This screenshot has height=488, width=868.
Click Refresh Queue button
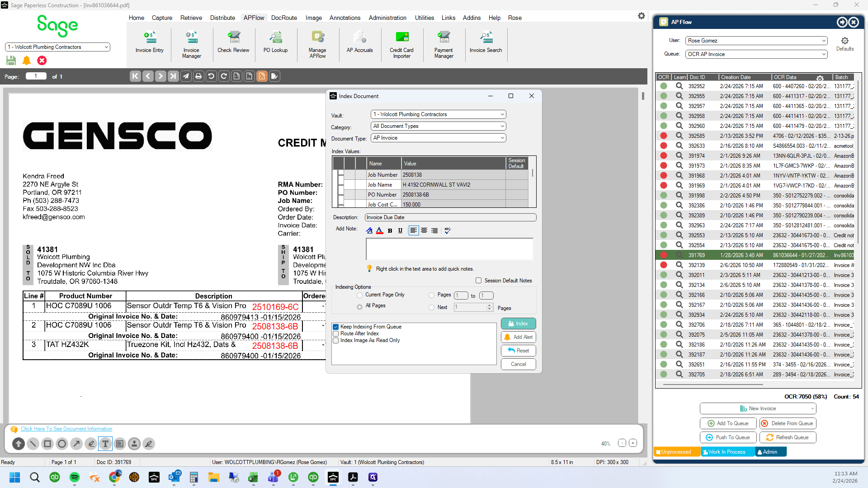tap(788, 437)
